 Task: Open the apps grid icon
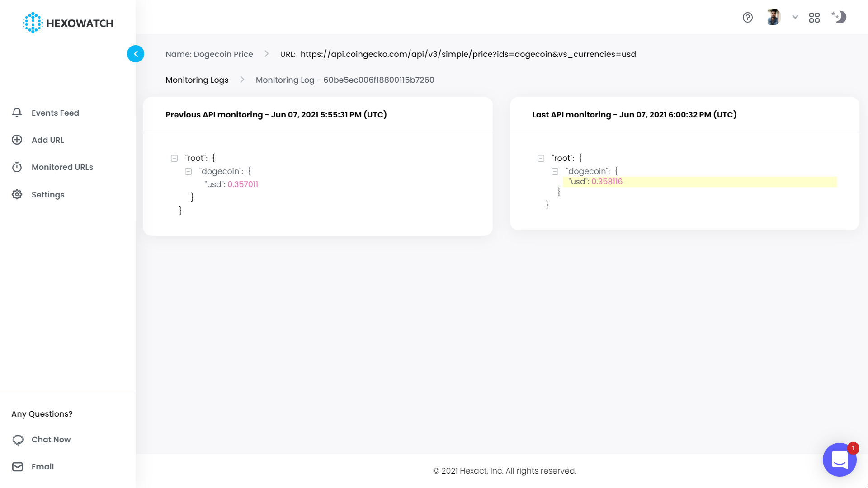coord(814,18)
